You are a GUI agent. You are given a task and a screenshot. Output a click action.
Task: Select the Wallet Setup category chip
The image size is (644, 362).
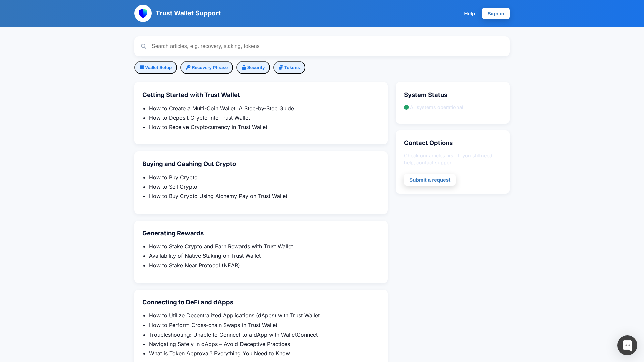click(x=156, y=68)
